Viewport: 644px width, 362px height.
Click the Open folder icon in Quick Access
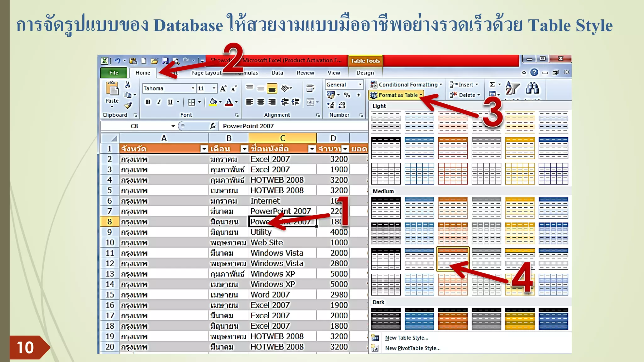click(x=154, y=61)
